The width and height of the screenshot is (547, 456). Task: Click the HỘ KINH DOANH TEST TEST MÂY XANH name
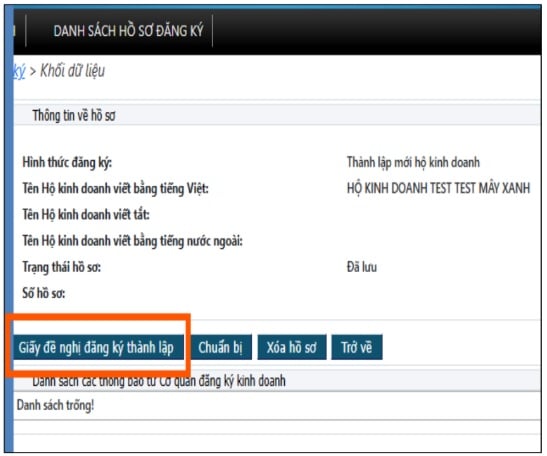point(438,188)
